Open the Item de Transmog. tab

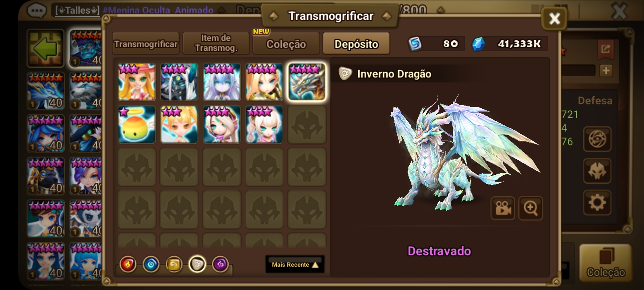tap(216, 43)
